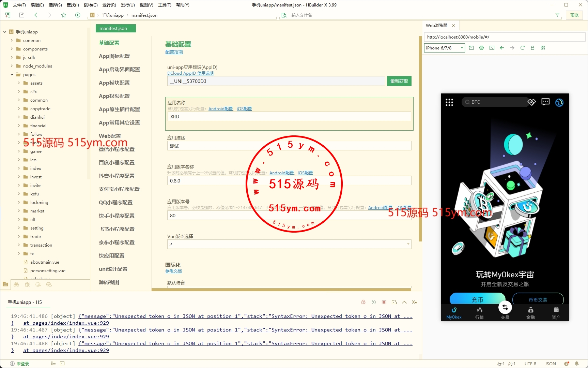Open the 运行(R) menu
The height and width of the screenshot is (368, 588).
(x=109, y=5)
